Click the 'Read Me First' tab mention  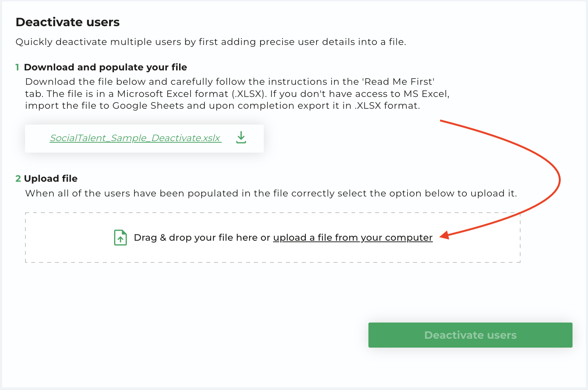pos(398,81)
